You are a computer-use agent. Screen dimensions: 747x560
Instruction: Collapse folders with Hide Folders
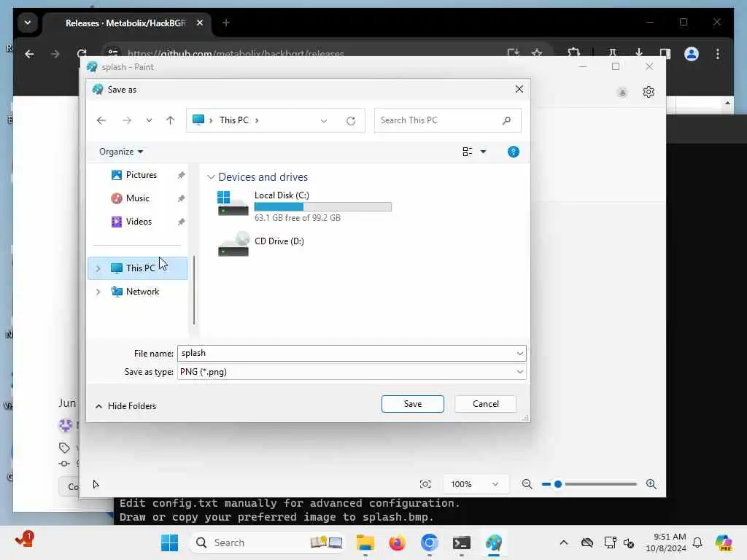125,406
